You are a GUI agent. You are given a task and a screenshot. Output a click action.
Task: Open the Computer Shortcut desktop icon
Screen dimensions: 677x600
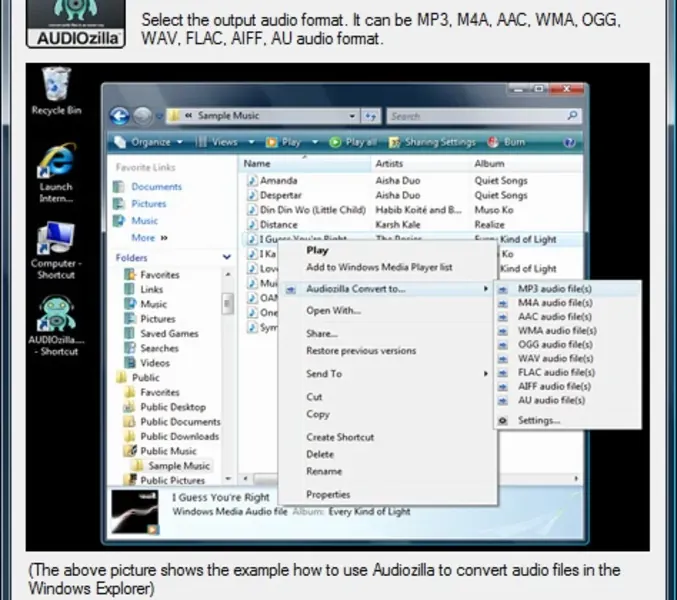click(56, 250)
